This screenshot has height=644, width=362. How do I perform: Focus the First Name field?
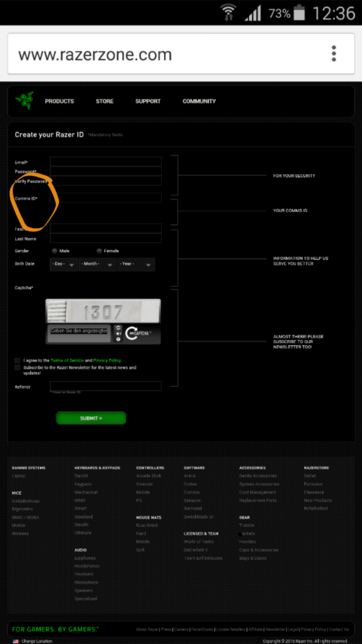pos(106,228)
